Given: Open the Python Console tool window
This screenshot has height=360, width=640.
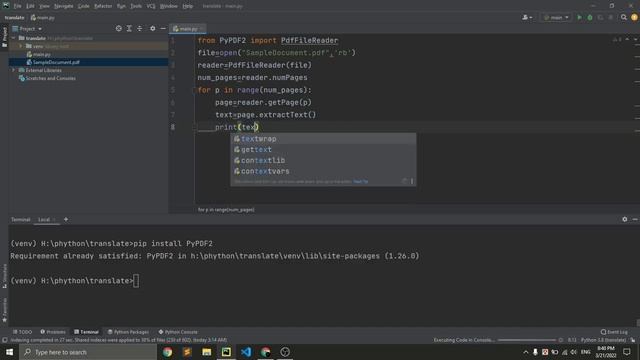Looking at the screenshot, I should click(x=178, y=332).
